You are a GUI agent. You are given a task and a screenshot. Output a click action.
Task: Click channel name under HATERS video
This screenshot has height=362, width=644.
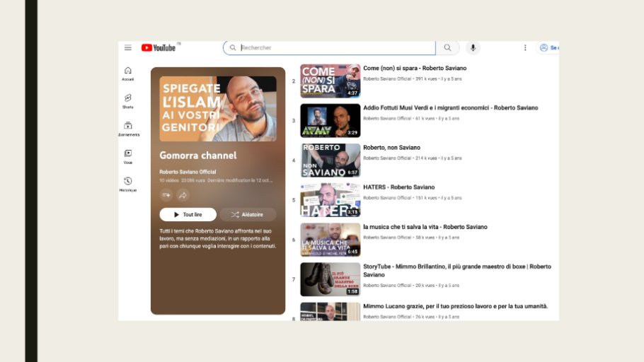387,198
